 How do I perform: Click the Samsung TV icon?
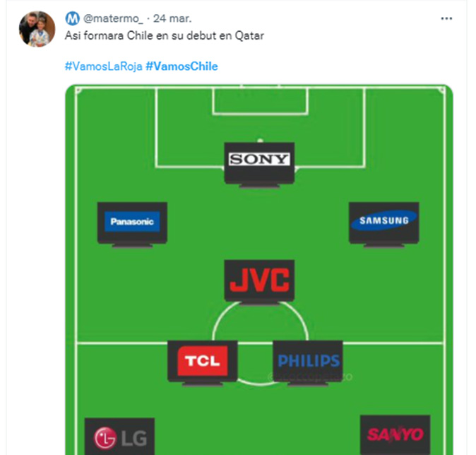coord(384,225)
